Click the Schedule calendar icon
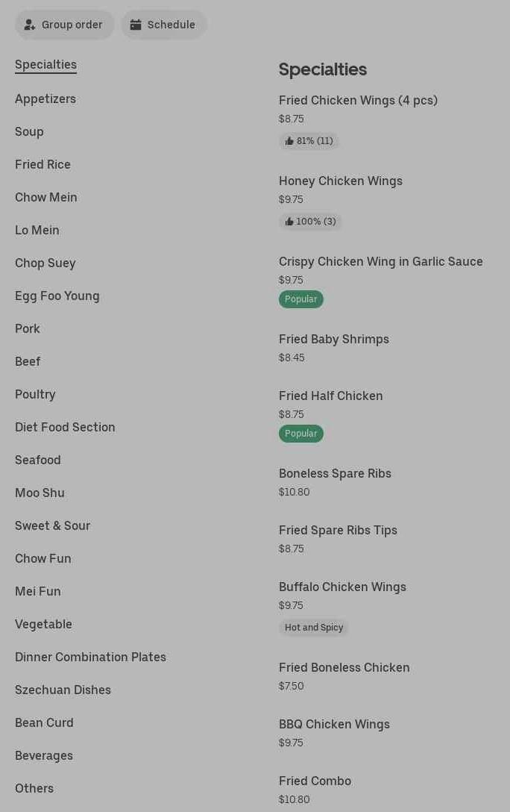510x812 pixels. tap(136, 25)
